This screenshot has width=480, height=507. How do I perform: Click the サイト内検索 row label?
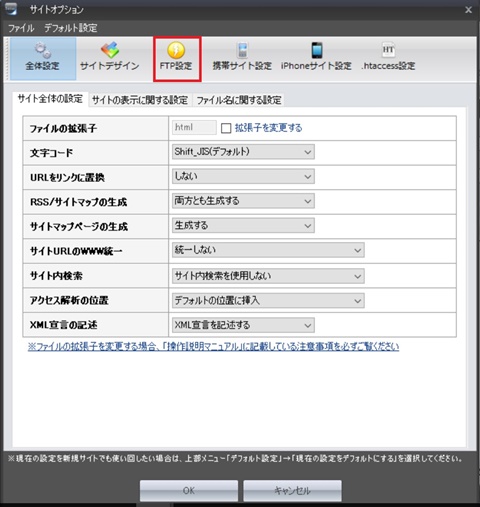[56, 276]
